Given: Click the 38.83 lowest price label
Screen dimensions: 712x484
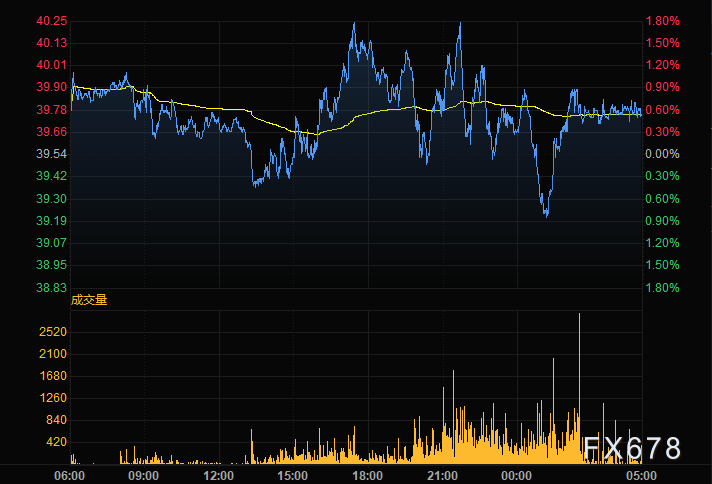Looking at the screenshot, I should (51, 288).
